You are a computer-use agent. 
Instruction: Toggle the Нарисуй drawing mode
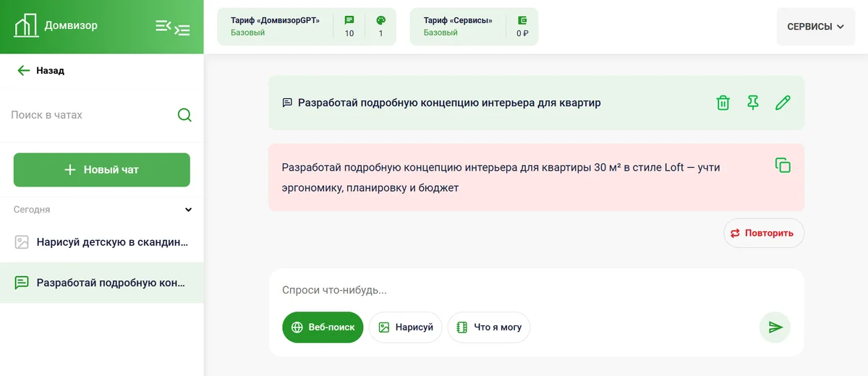(x=405, y=328)
